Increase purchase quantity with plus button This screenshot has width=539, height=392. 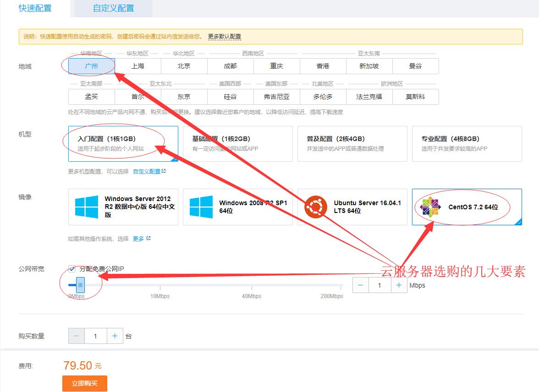[x=115, y=336]
